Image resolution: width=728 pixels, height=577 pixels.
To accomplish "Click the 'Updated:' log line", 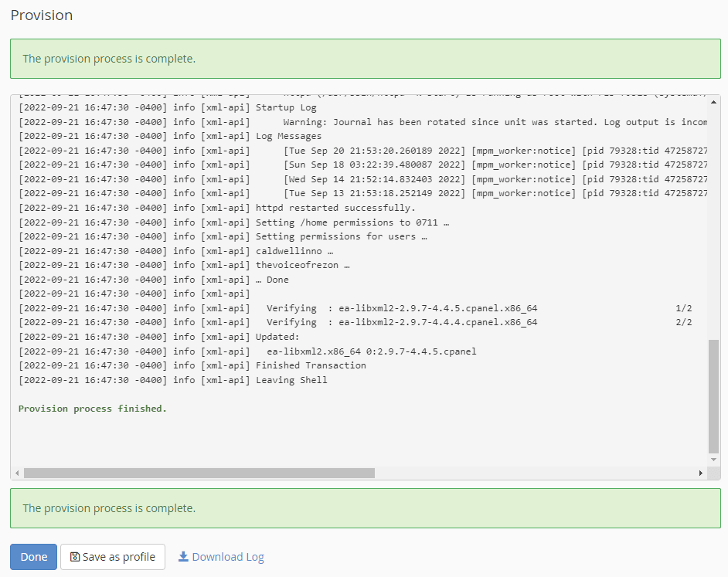I will point(159,337).
